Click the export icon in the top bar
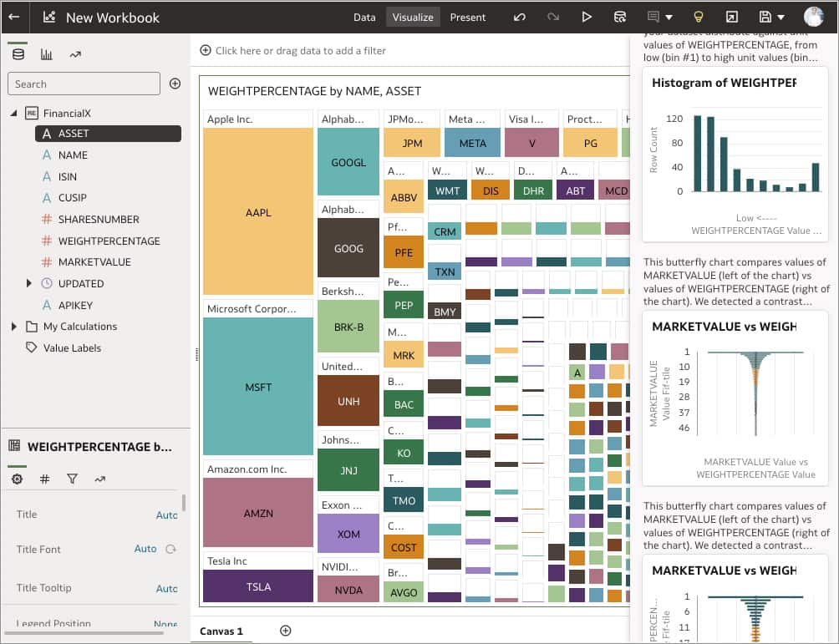Viewport: 839px width, 644px height. point(731,17)
